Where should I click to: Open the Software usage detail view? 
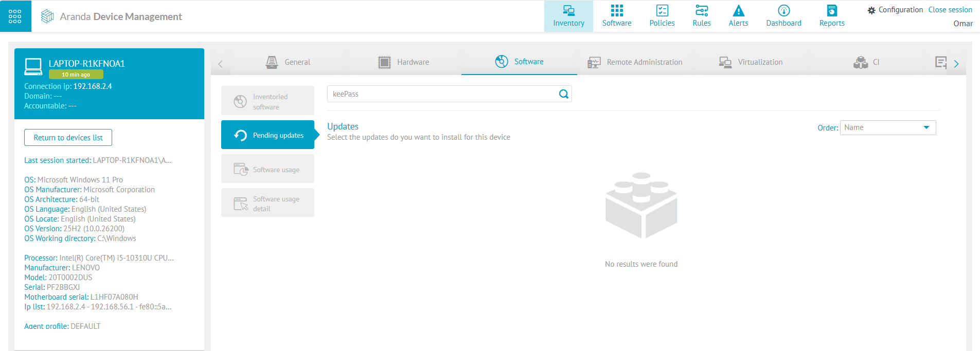pyautogui.click(x=268, y=204)
